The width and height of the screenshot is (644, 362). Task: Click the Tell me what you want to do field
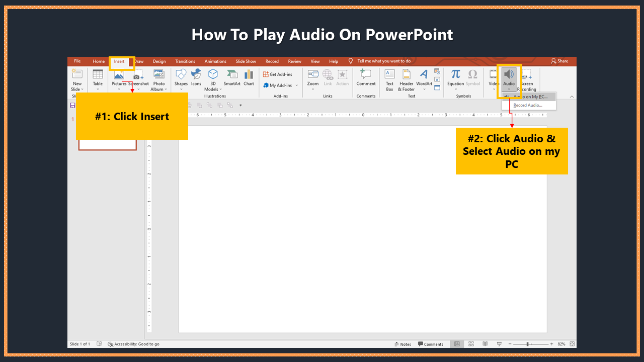pos(384,61)
